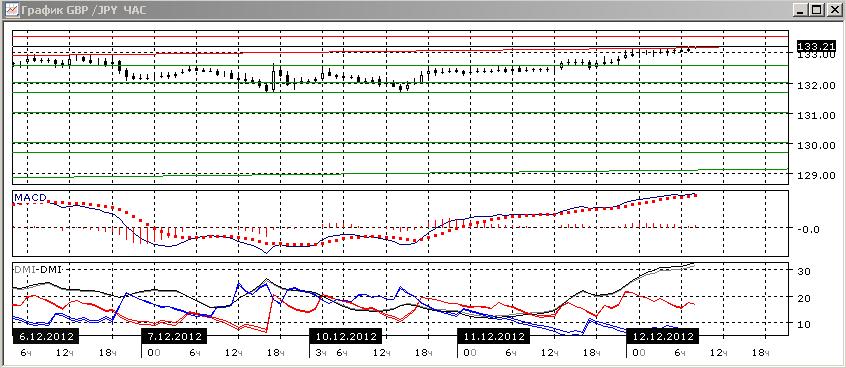This screenshot has height=368, width=846.
Task: Click the current price label 133.21
Action: (x=816, y=45)
